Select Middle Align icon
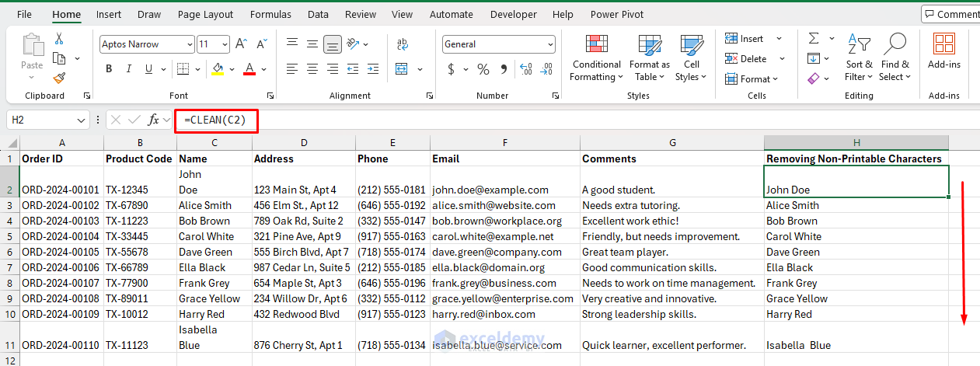980x366 pixels. pyautogui.click(x=312, y=44)
